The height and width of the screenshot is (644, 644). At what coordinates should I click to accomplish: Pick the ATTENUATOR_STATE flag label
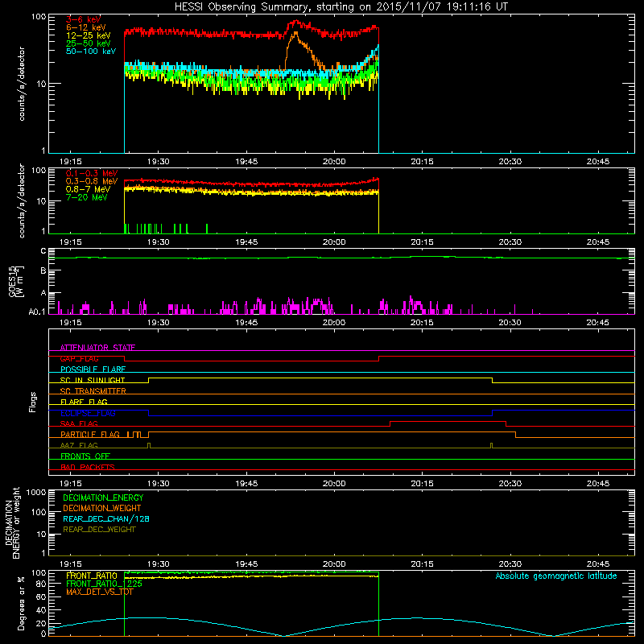[97, 348]
